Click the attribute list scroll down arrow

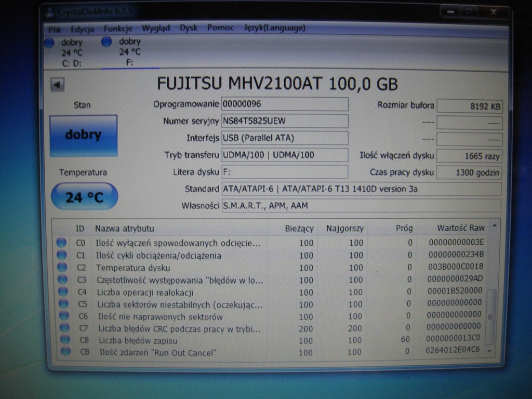click(489, 351)
